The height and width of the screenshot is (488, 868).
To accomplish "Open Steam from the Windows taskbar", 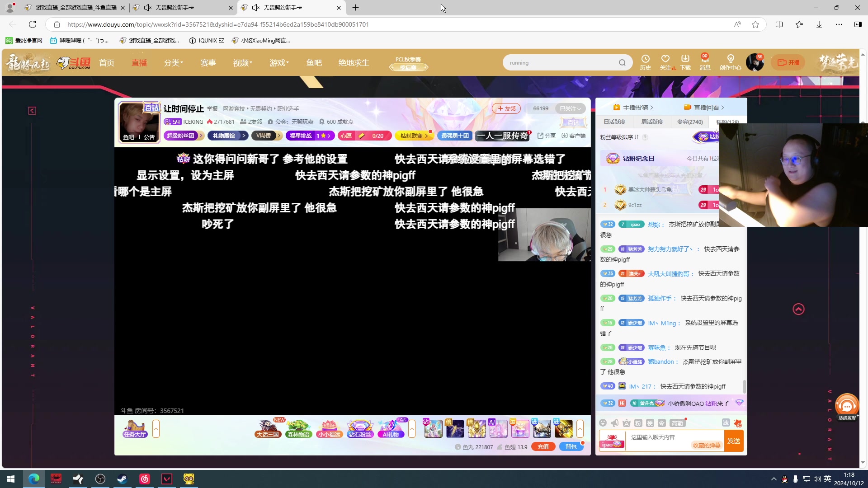I will [122, 479].
